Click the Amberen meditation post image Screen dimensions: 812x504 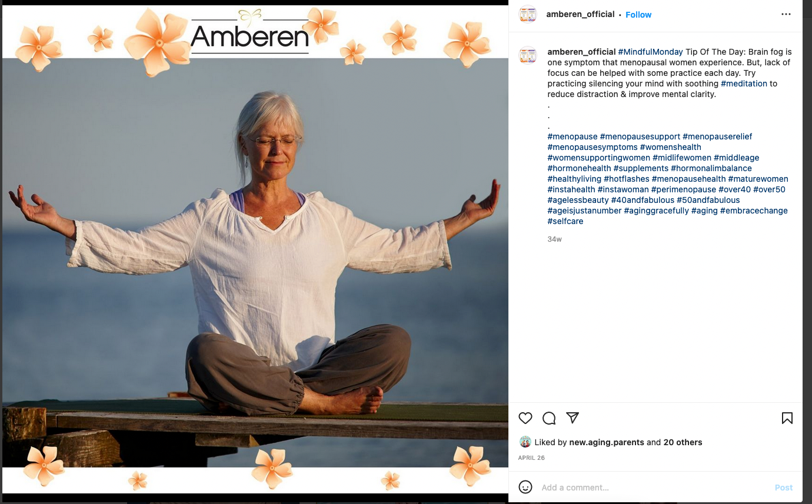pos(255,249)
